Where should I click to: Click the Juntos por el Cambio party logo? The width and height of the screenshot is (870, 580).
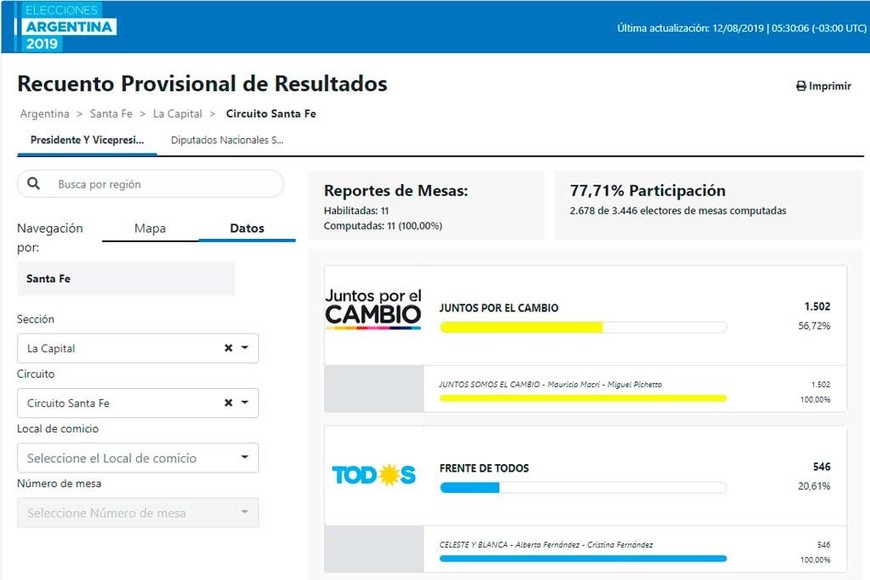pos(374,309)
